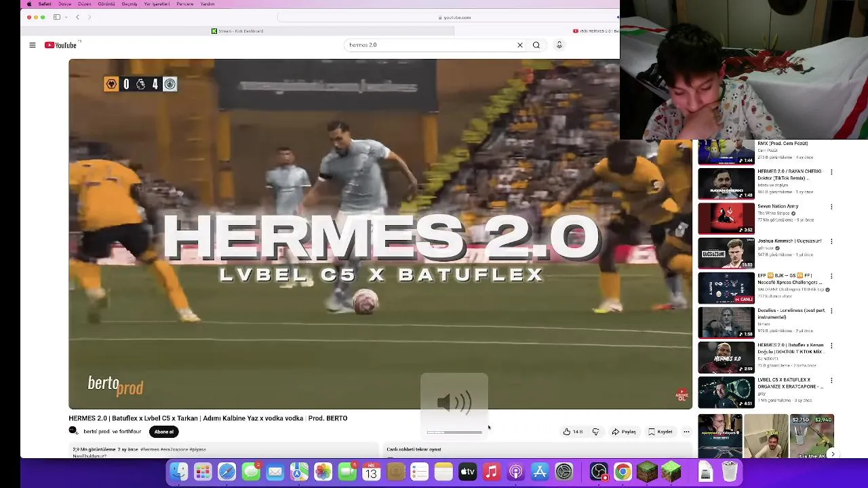Image resolution: width=868 pixels, height=488 pixels.
Task: Open Mail from the Dock
Action: 275,472
